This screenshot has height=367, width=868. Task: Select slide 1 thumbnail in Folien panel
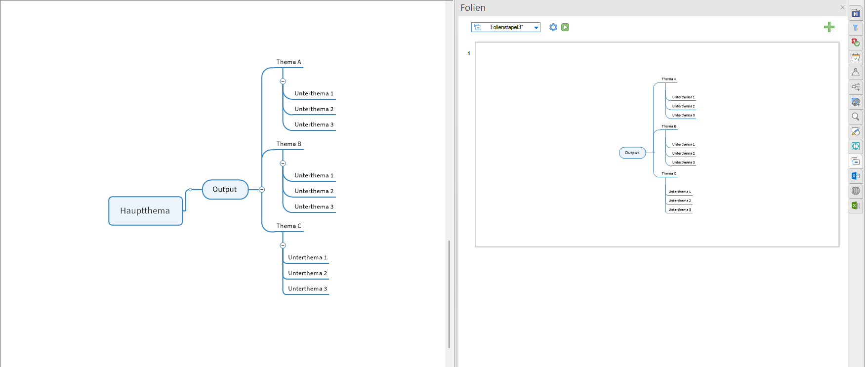point(657,144)
